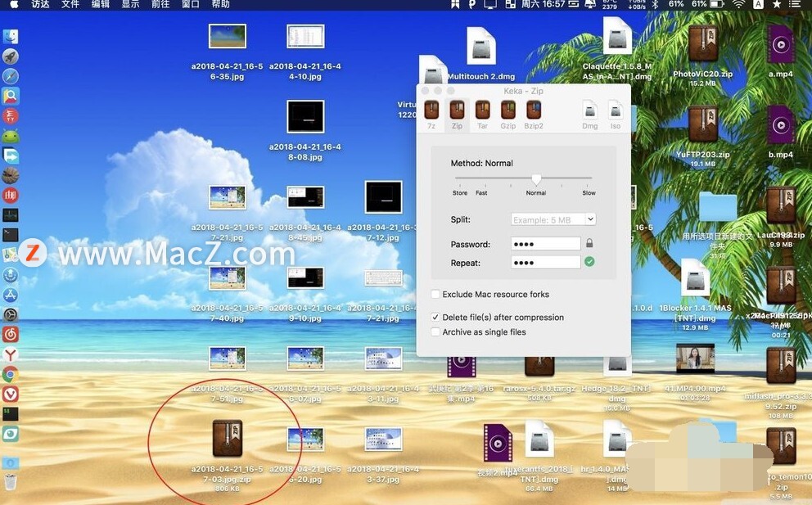
Task: Open the green Android icon in dock
Action: point(11,136)
